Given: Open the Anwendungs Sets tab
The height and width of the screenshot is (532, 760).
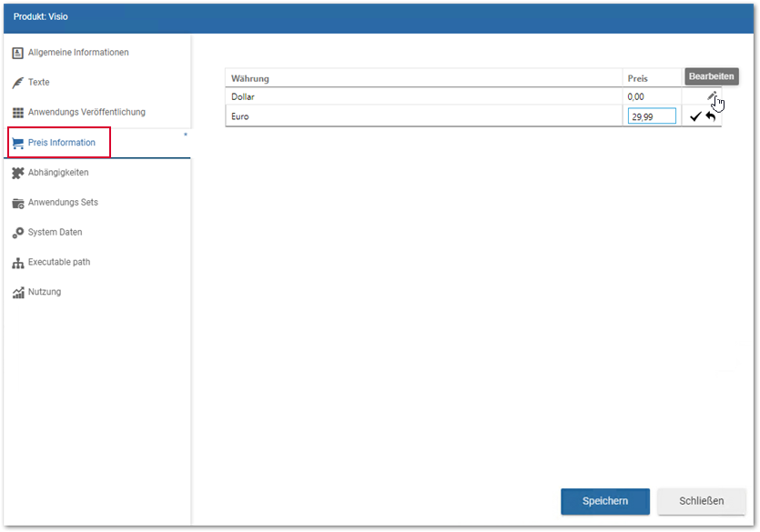Looking at the screenshot, I should click(97, 203).
